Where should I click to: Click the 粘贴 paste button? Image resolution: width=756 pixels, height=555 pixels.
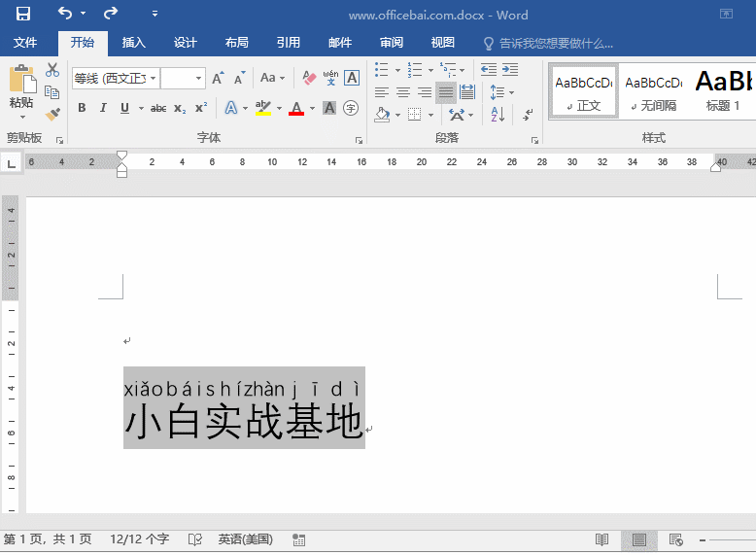pyautogui.click(x=21, y=91)
